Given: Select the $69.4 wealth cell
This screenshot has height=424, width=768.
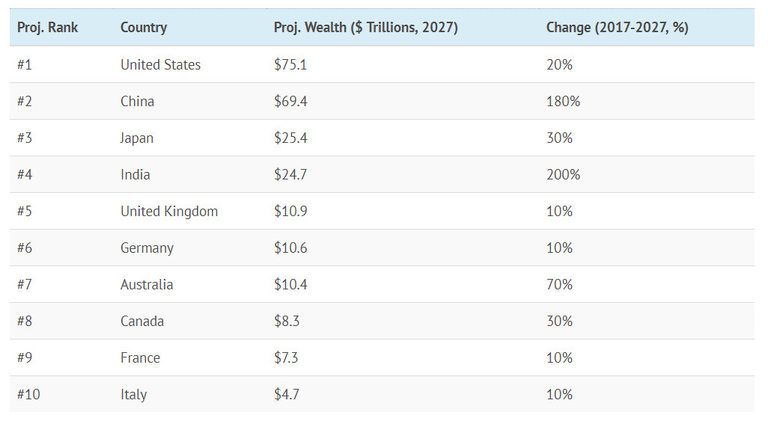Looking at the screenshot, I should point(290,101).
